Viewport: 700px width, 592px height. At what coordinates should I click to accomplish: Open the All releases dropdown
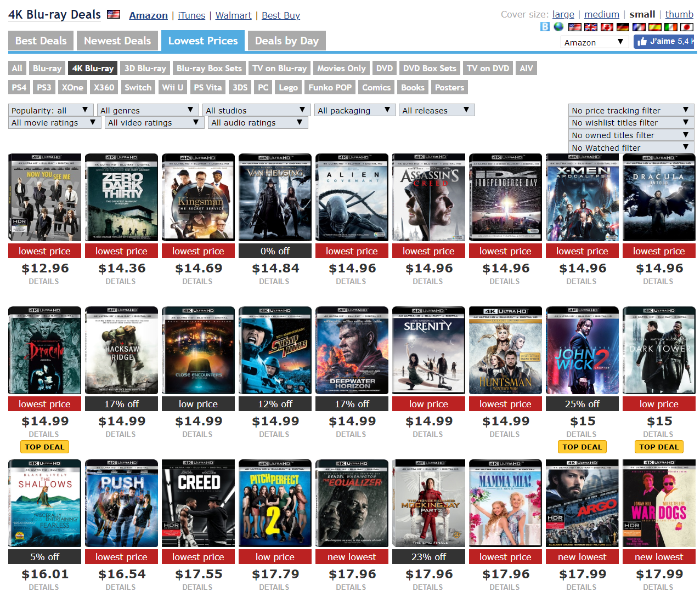pyautogui.click(x=437, y=110)
